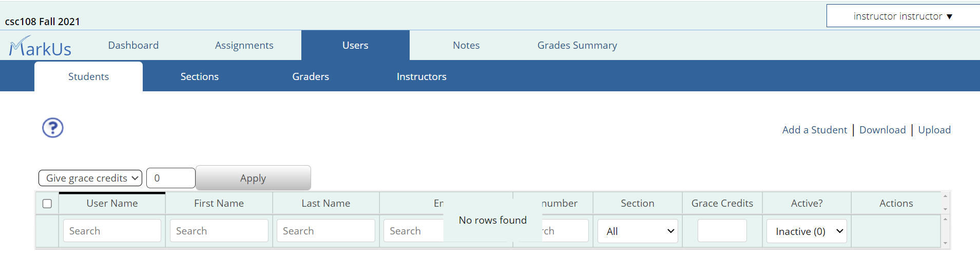Click the Actions column header
The height and width of the screenshot is (277, 980).
[x=896, y=203]
